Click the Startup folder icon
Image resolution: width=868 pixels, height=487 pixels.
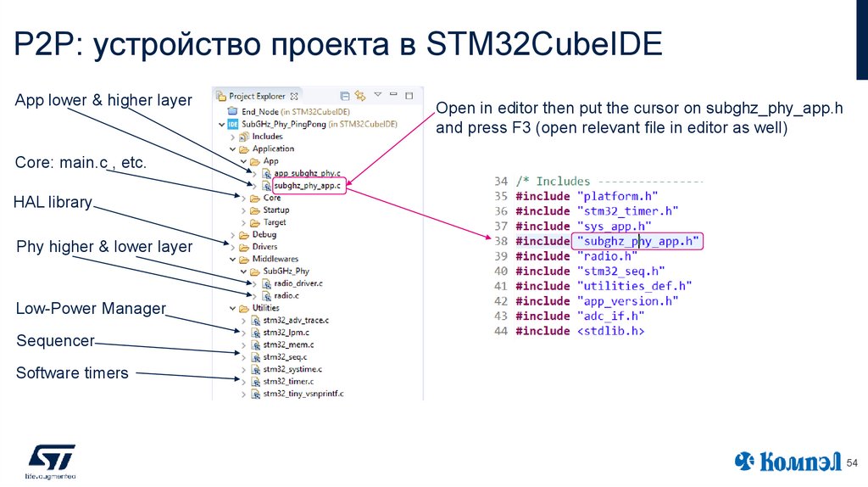coord(254,210)
